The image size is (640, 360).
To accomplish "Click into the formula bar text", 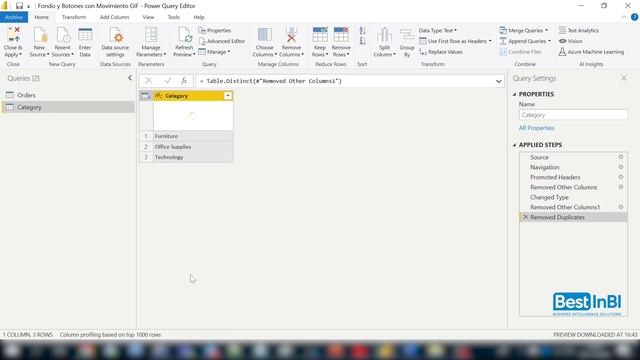I will coord(345,81).
